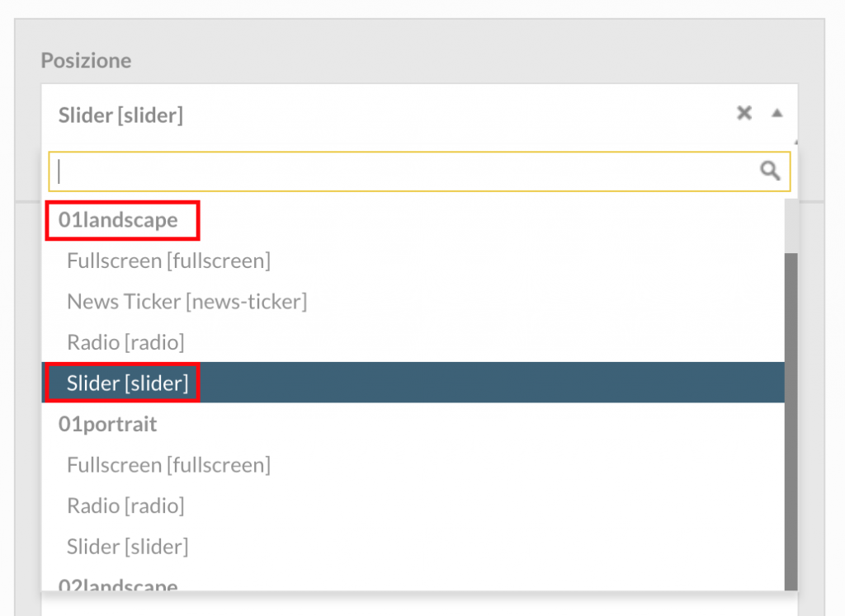This screenshot has height=616, width=845.
Task: Click the 01landscape group header
Action: pos(118,219)
